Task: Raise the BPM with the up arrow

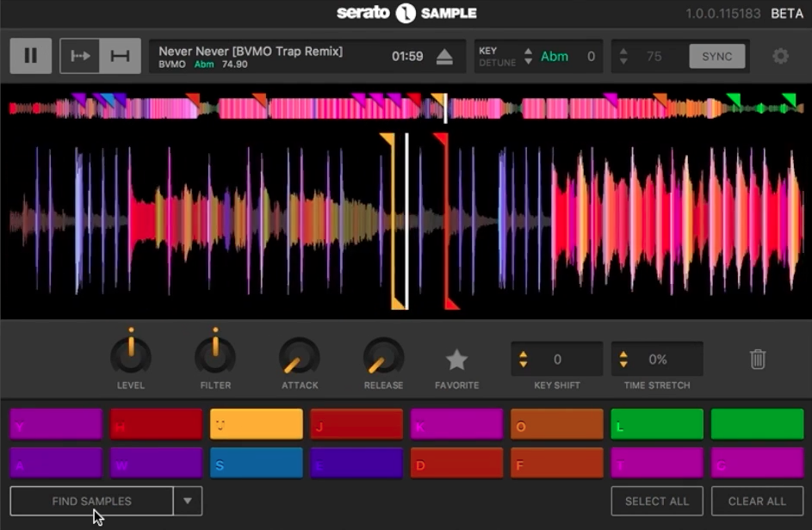Action: (x=623, y=52)
